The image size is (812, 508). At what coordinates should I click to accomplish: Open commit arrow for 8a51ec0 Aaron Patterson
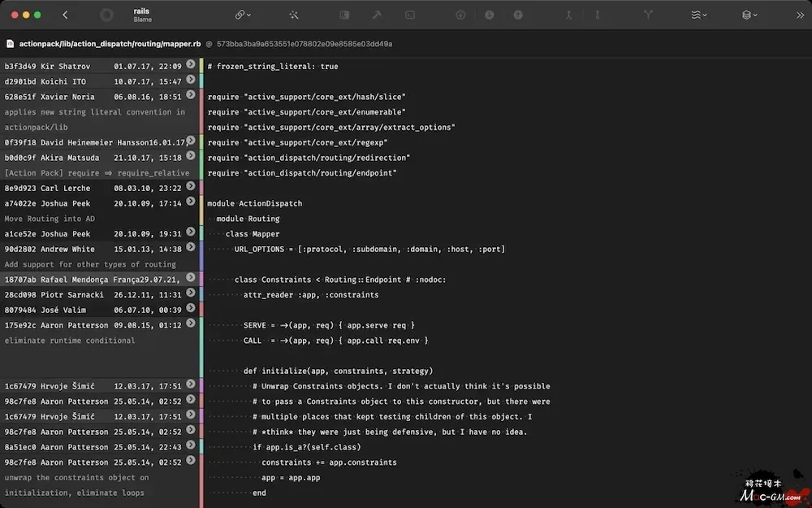191,445
